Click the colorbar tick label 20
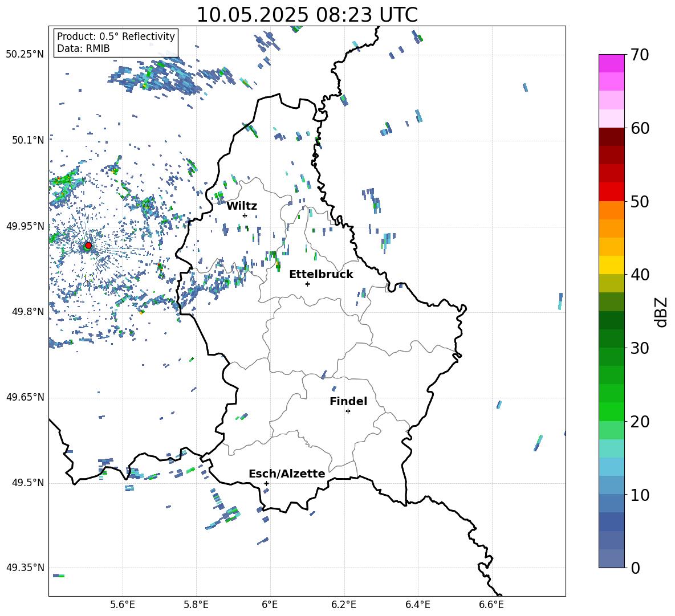The height and width of the screenshot is (616, 675). coord(640,422)
